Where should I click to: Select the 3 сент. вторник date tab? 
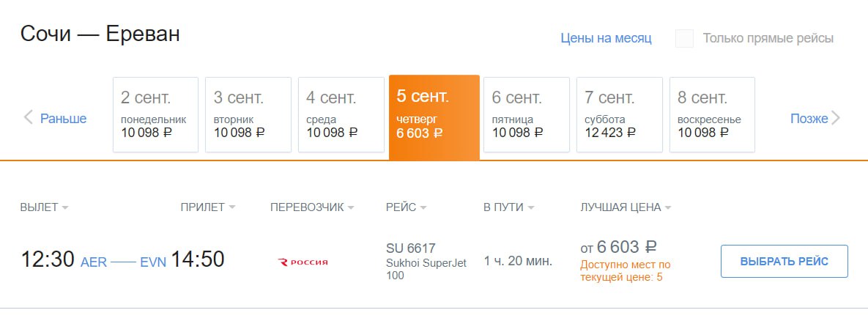tap(248, 115)
